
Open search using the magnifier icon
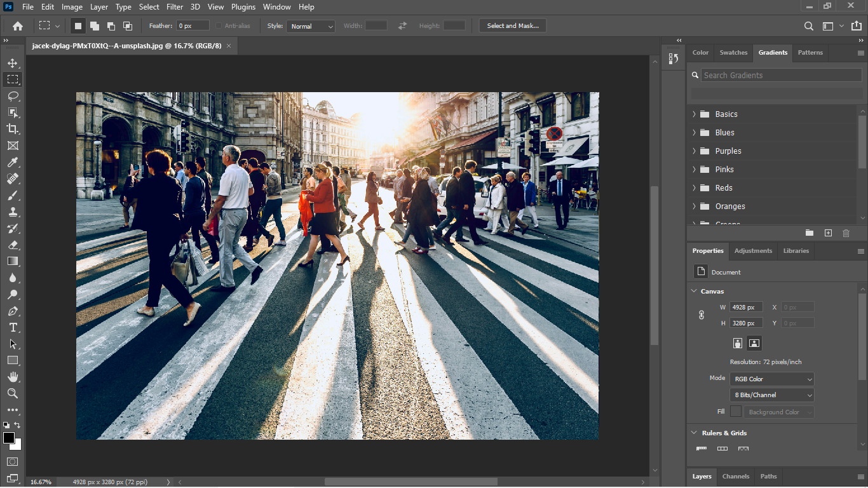click(x=808, y=26)
